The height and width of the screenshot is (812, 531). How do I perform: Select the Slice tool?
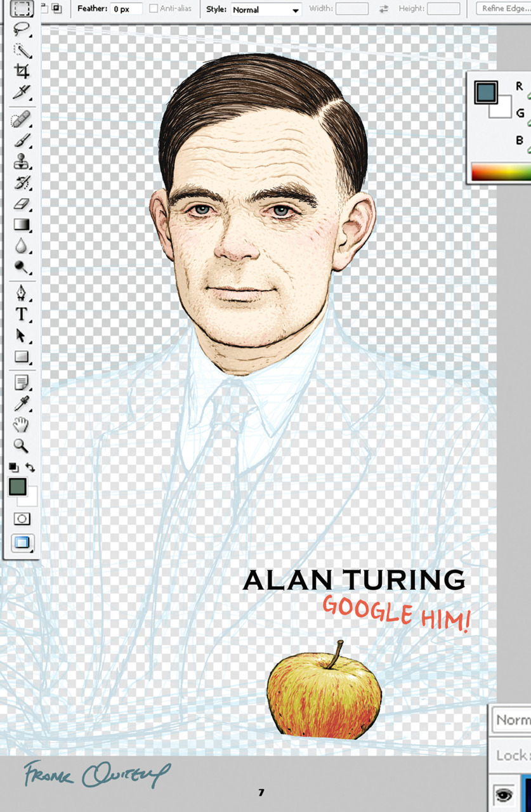pos(22,92)
